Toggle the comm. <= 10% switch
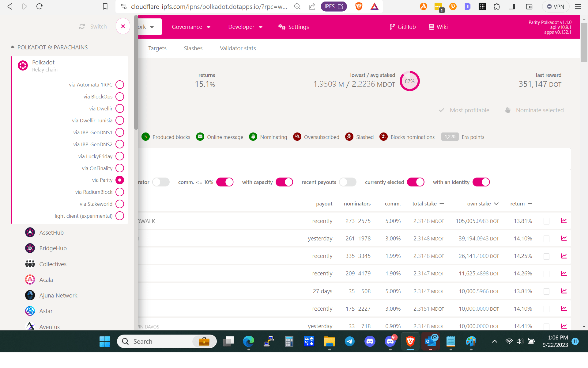588x368 pixels. pos(225,182)
